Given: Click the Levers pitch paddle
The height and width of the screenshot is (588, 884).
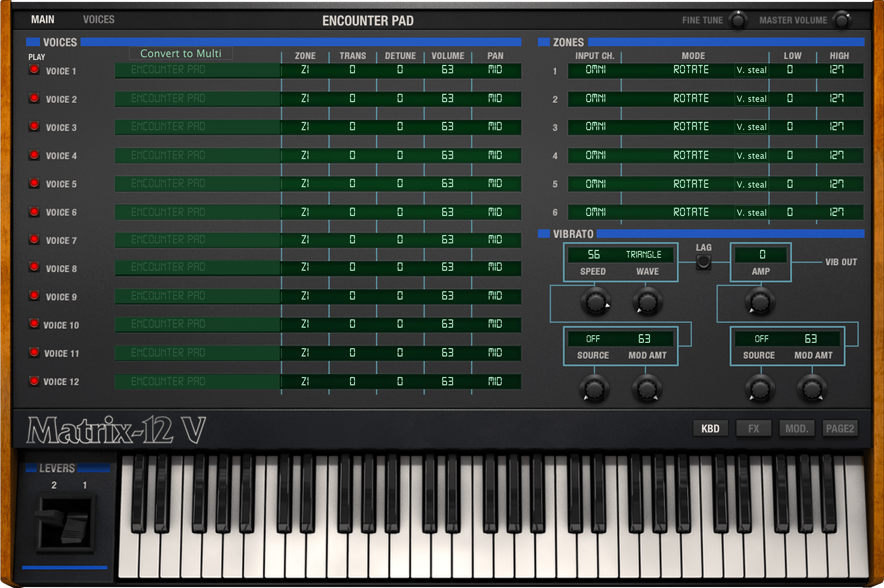Looking at the screenshot, I should click(64, 524).
